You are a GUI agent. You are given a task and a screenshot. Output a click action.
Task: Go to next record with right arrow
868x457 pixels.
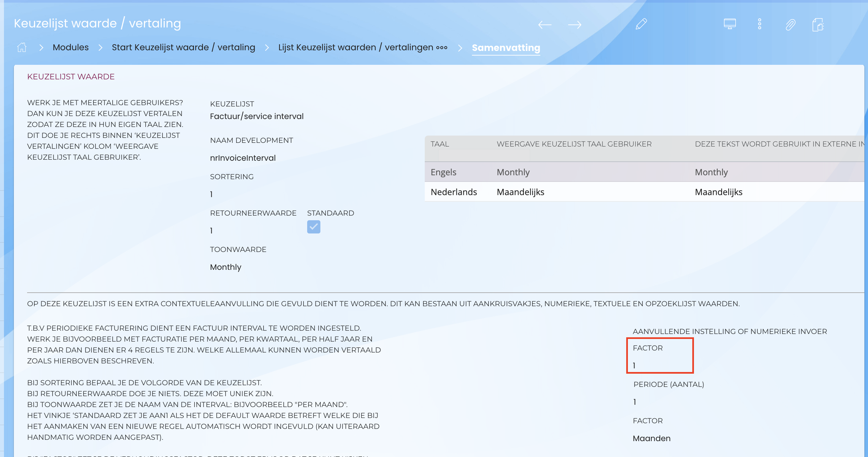tap(574, 24)
